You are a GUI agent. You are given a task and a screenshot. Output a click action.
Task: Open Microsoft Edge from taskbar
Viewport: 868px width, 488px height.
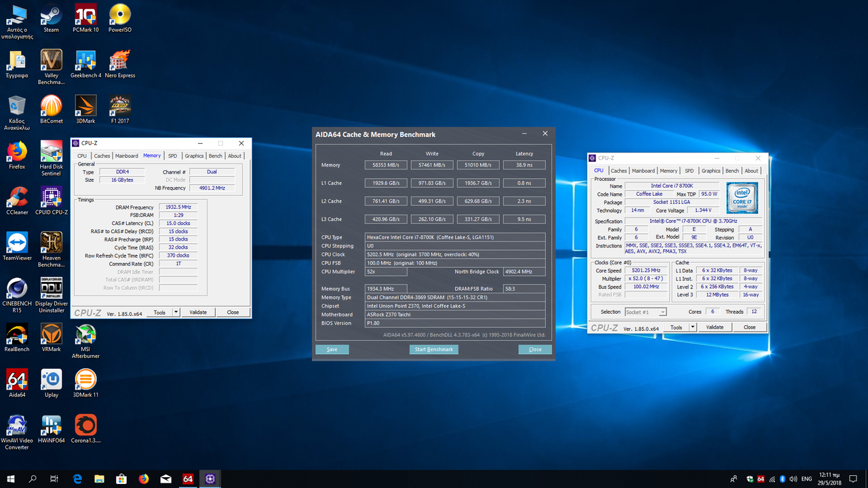(x=77, y=479)
